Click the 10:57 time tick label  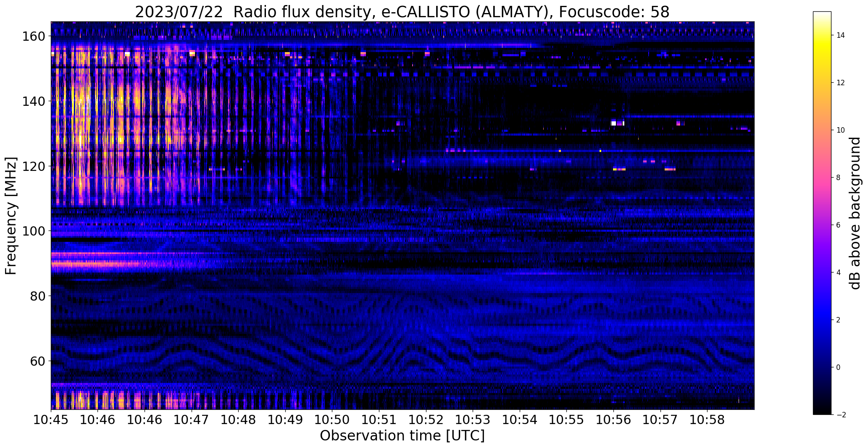pos(660,420)
